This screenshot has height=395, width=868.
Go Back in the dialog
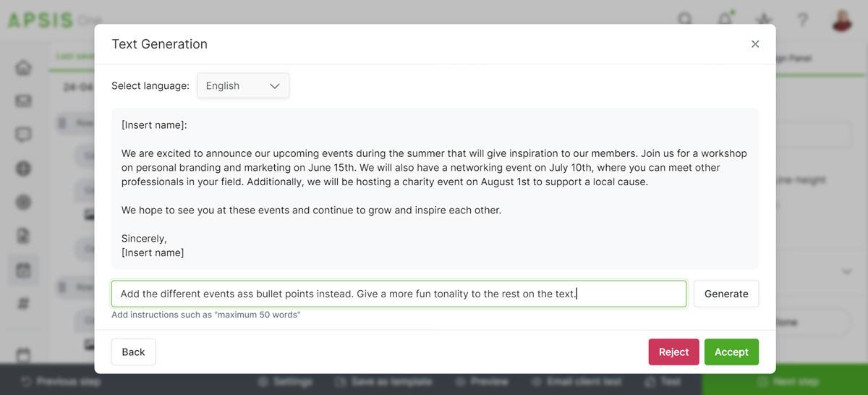(133, 352)
